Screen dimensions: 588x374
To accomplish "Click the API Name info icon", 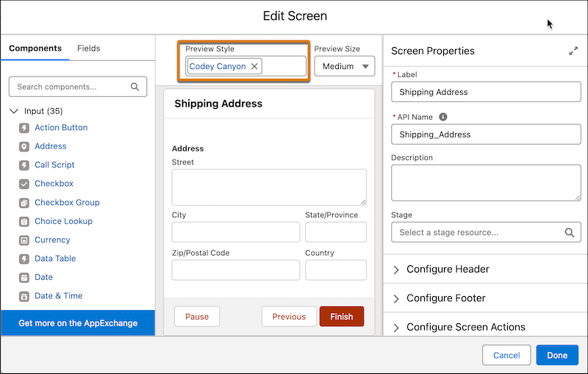I will point(443,117).
